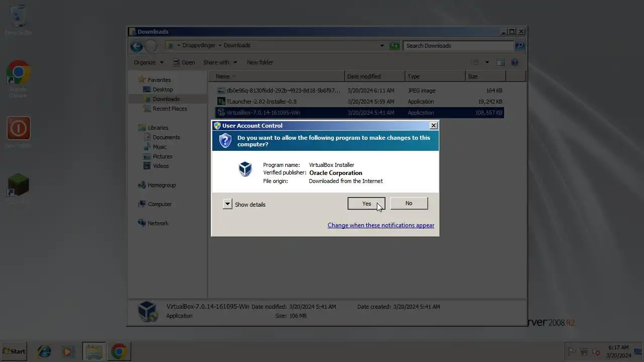Screen dimensions: 644x362
Task: Open the Start menu
Action: [14, 351]
